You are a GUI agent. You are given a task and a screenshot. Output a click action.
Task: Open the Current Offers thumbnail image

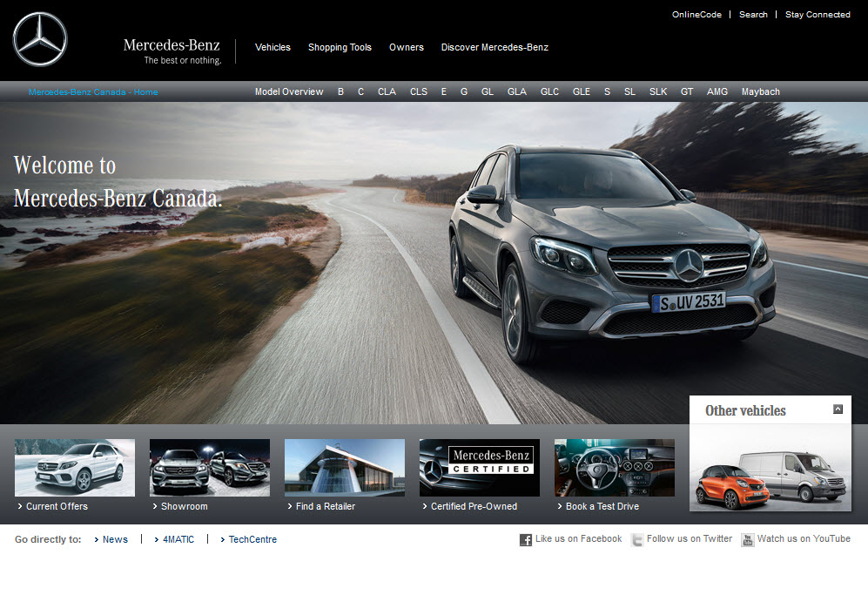pyautogui.click(x=75, y=468)
